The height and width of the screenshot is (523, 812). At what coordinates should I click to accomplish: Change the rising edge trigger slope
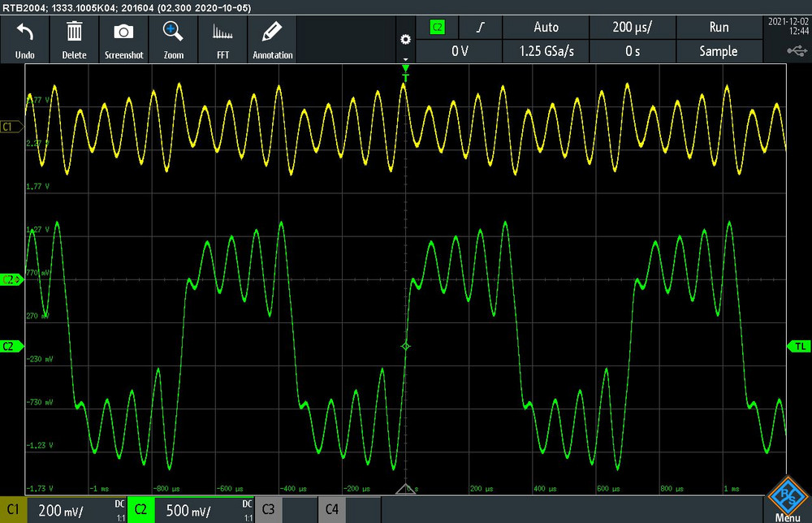[480, 28]
